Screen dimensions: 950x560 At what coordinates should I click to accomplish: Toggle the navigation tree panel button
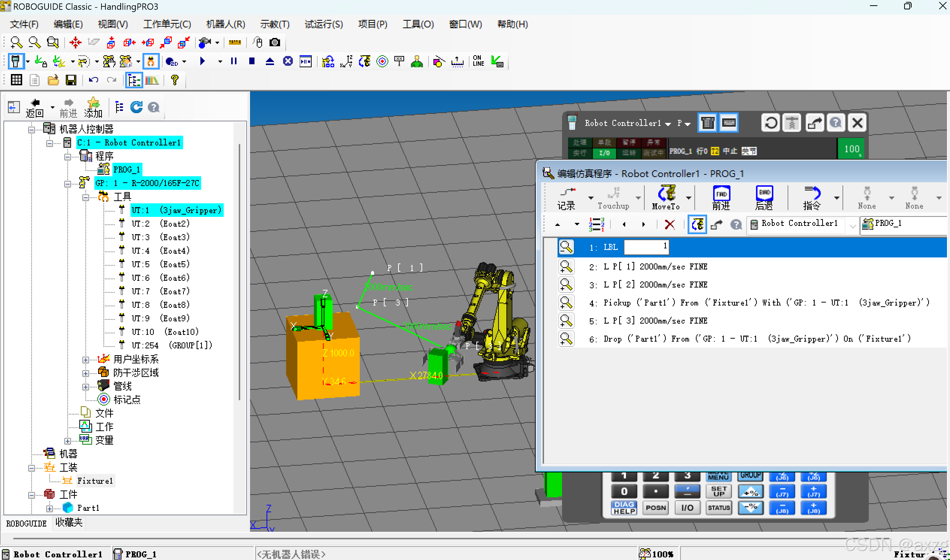point(134,80)
